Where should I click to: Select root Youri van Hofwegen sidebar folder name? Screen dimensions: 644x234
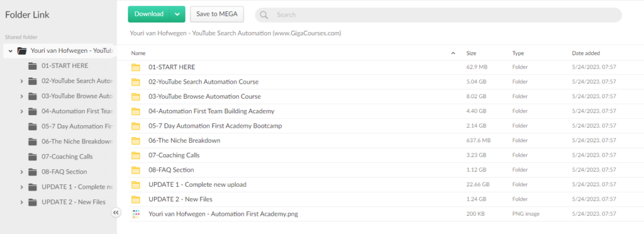point(72,51)
